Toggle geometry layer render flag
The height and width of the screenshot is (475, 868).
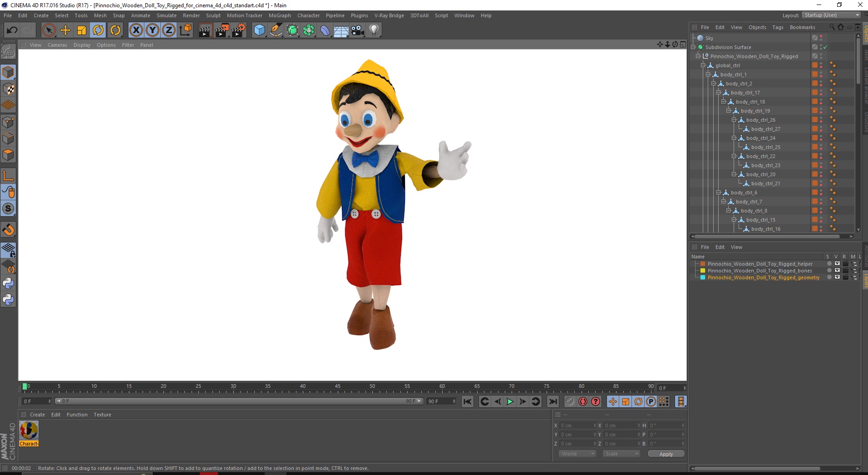click(845, 277)
